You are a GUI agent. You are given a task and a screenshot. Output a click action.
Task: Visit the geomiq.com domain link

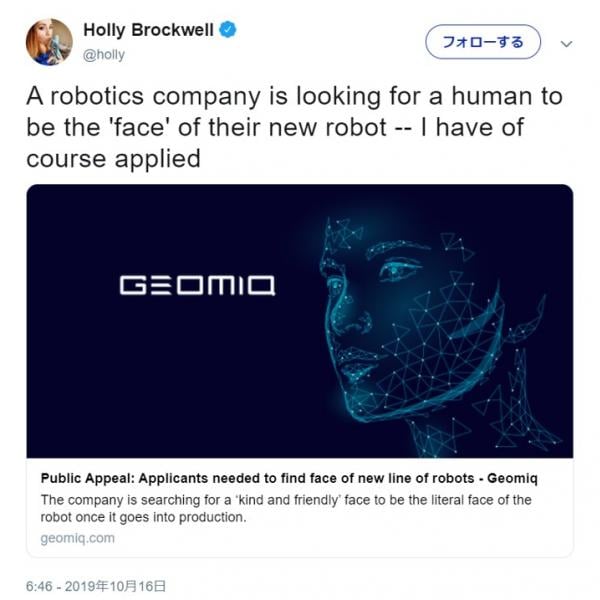[x=78, y=538]
